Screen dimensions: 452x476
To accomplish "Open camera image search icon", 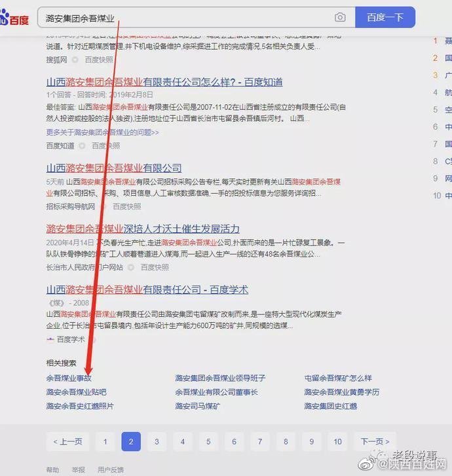I will coord(340,17).
